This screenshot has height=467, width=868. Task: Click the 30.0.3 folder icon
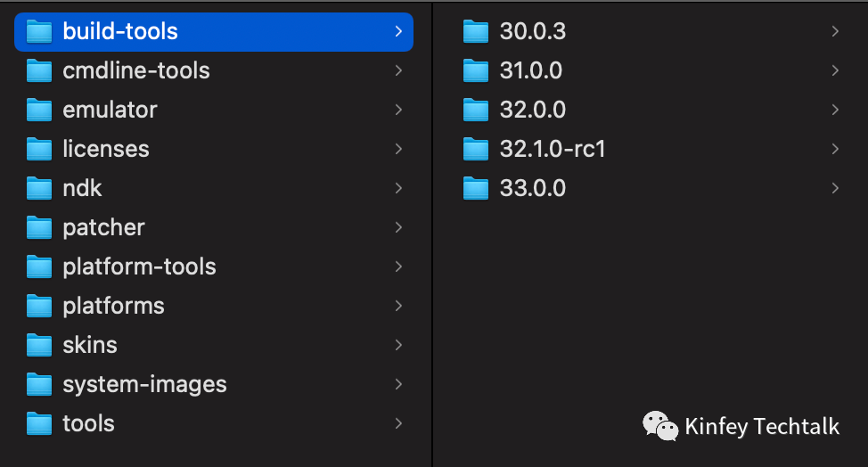(477, 32)
